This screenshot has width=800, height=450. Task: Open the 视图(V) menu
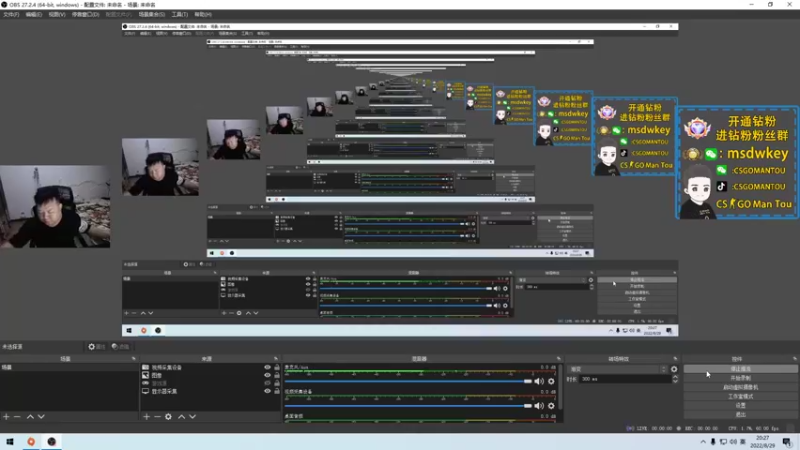[x=57, y=14]
